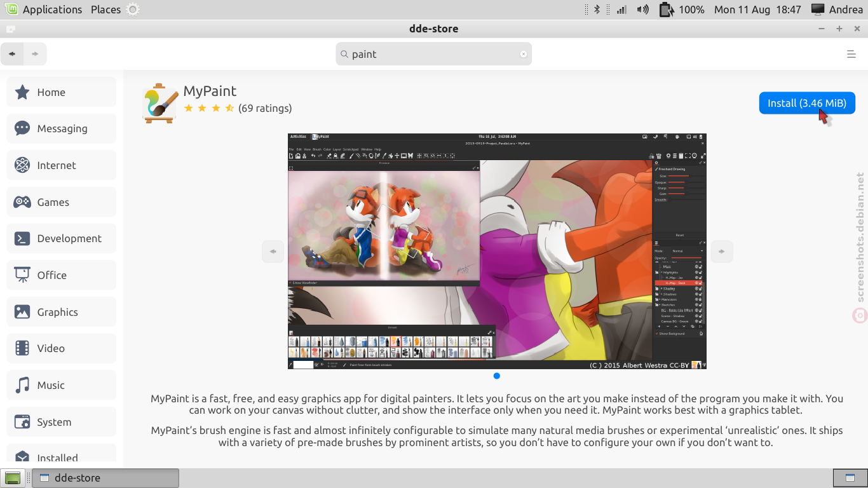Open the Andrea user menu

coord(837,10)
